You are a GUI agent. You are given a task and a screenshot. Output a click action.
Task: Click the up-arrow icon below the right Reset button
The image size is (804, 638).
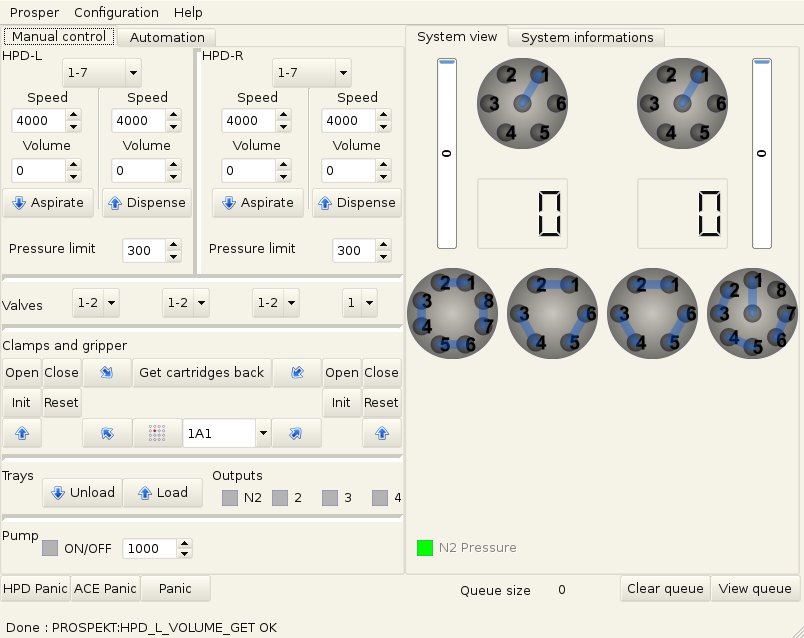tap(381, 433)
